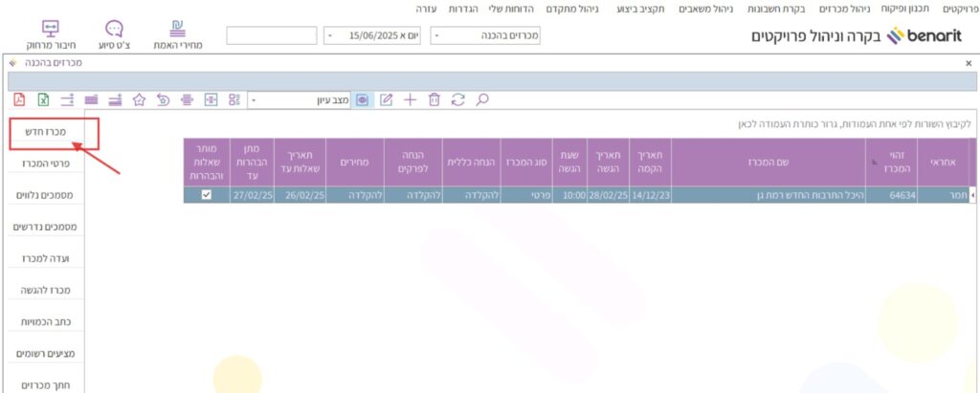Export the tenders table to Excel
Screen dimensions: 980x393
[x=43, y=99]
